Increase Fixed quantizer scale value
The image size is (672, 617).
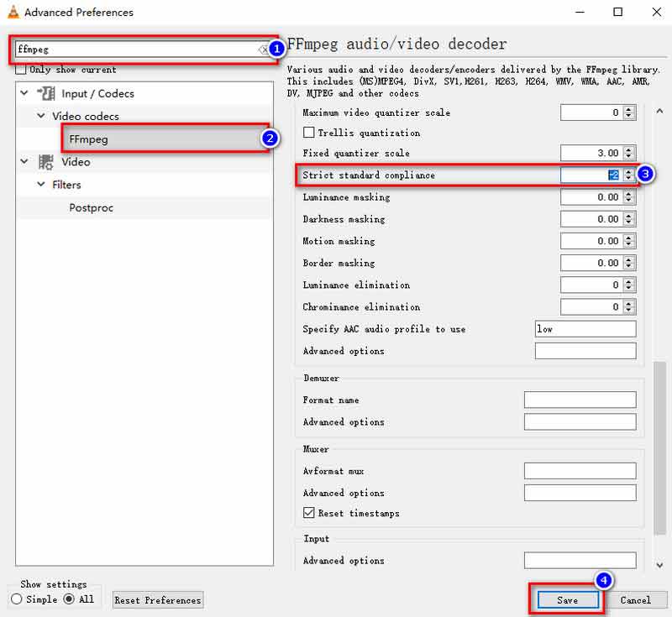(x=628, y=150)
